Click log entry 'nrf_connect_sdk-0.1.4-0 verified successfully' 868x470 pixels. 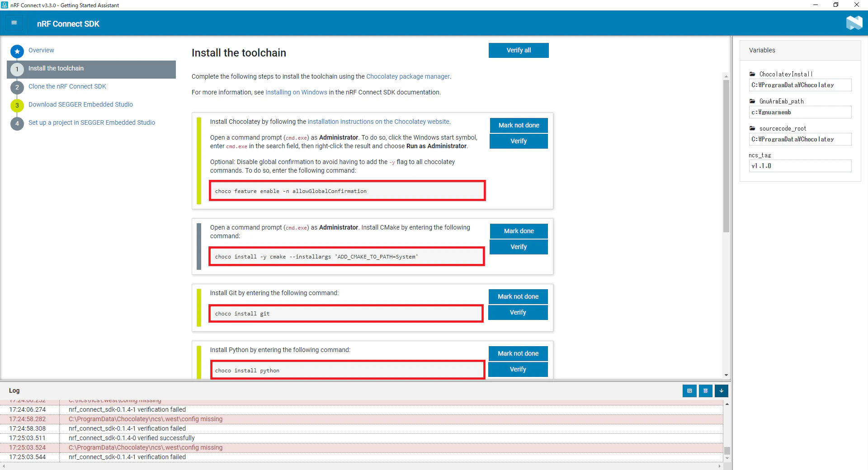tap(132, 438)
